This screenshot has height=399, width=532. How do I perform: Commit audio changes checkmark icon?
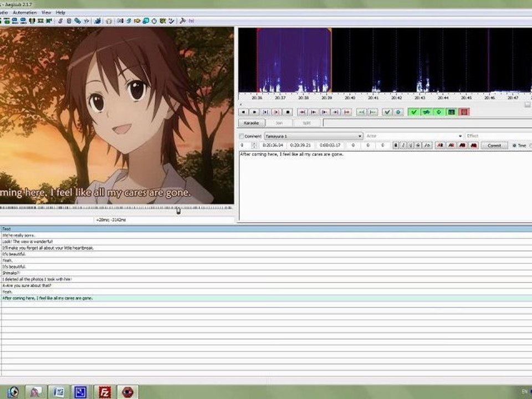pyautogui.click(x=387, y=112)
